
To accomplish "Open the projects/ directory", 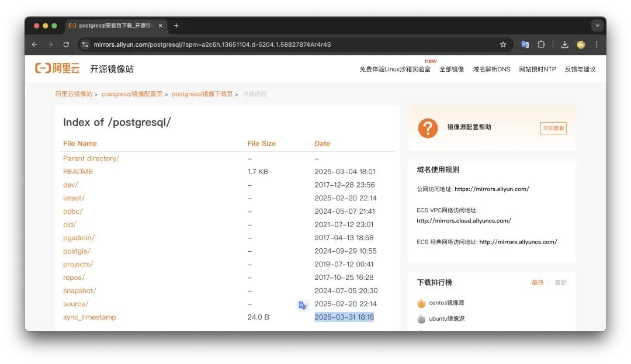I will coord(78,265).
